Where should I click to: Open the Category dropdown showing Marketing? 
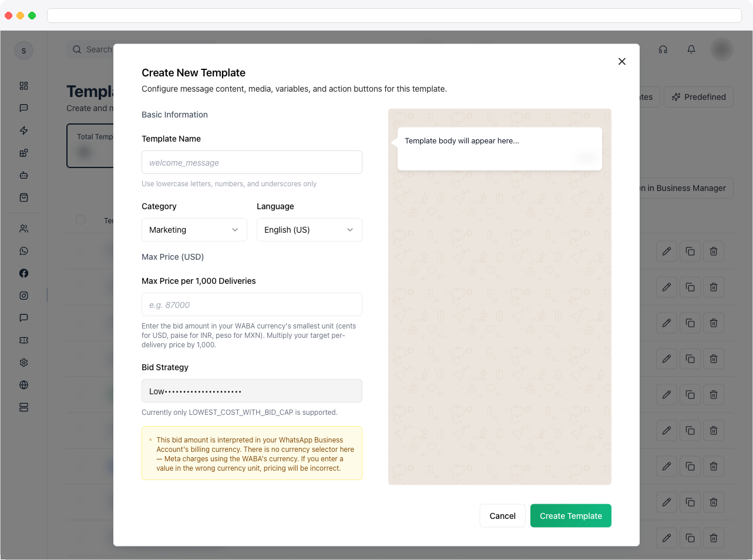[194, 230]
